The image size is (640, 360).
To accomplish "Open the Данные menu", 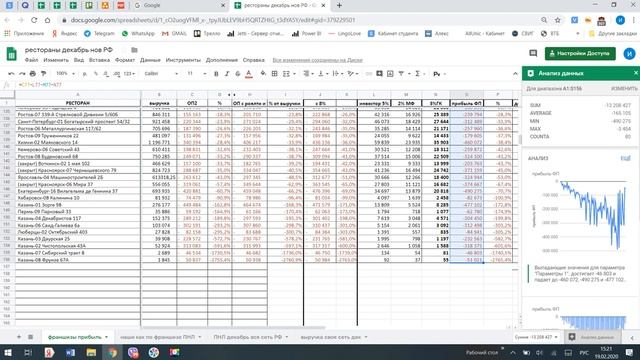I will click(150, 60).
